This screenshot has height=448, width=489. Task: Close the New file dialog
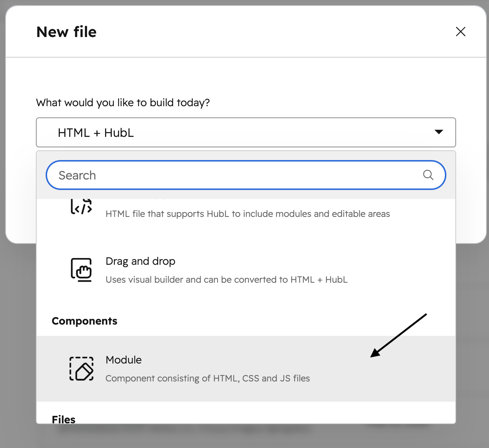point(461,32)
